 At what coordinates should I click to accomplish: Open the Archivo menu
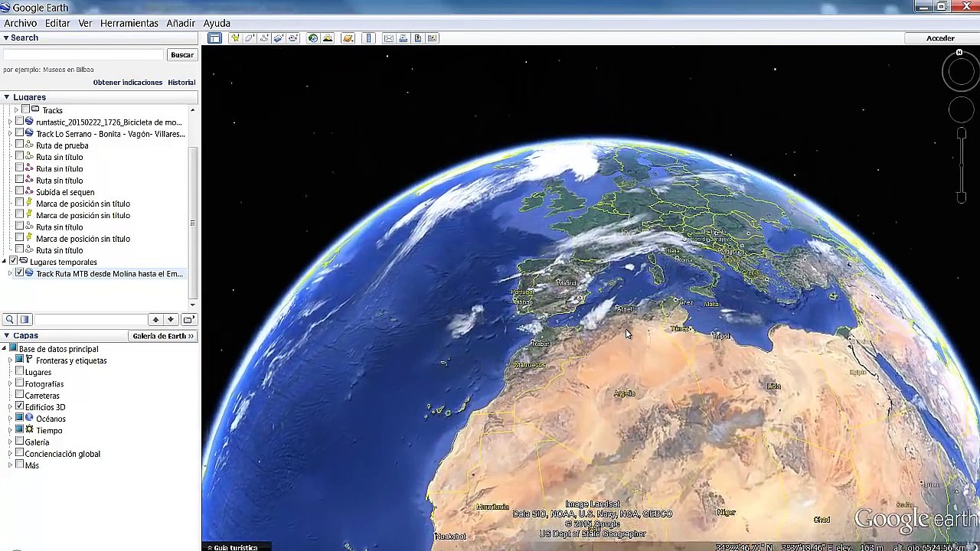coord(21,23)
